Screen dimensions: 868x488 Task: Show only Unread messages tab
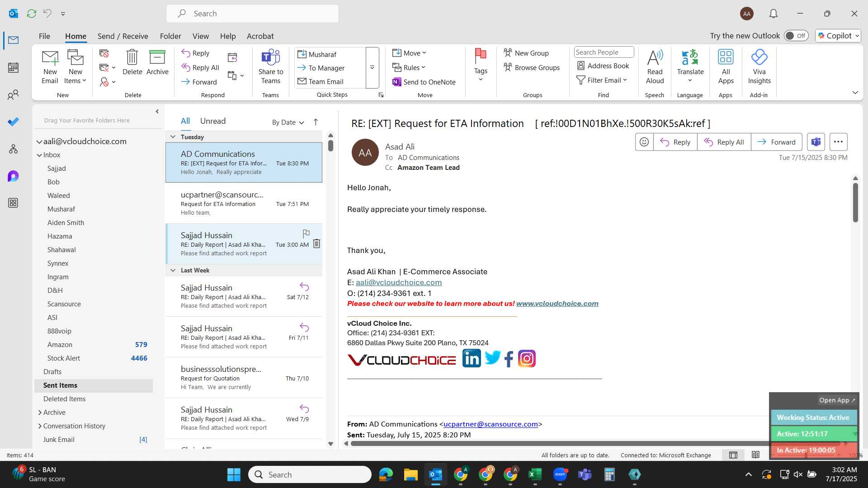click(213, 121)
